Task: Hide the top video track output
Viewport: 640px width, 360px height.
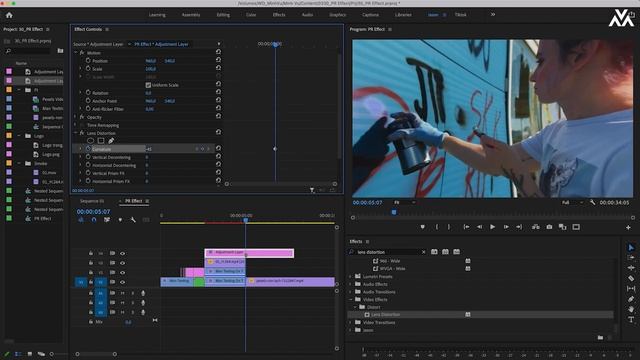Action: click(122, 253)
